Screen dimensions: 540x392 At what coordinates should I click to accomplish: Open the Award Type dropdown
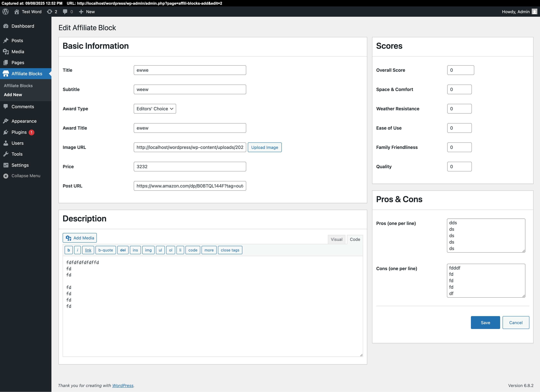click(155, 109)
